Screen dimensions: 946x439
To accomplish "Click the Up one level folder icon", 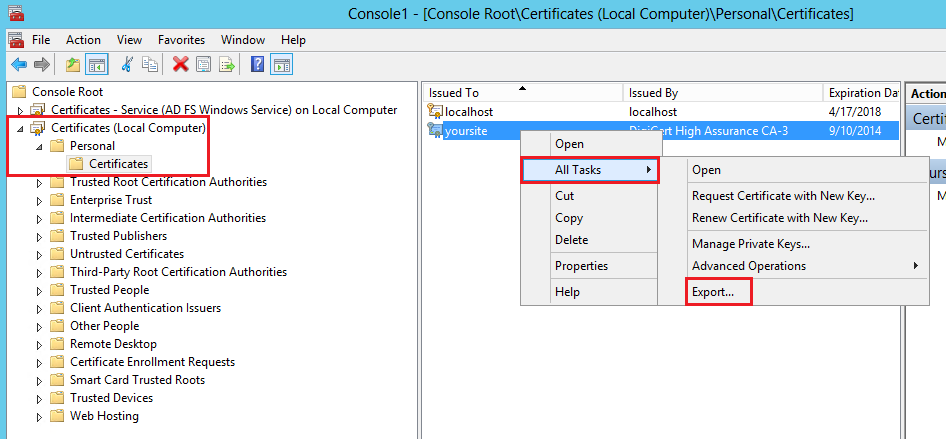I will pos(72,65).
